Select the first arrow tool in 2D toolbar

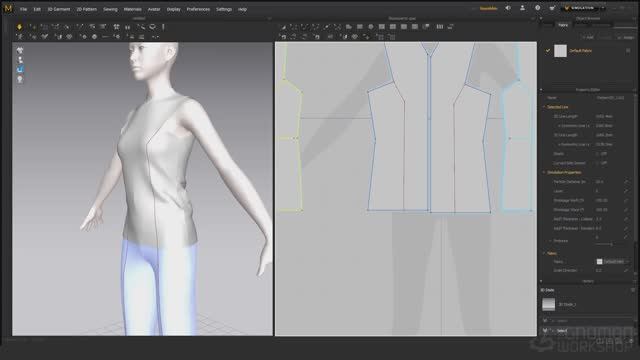pos(283,27)
